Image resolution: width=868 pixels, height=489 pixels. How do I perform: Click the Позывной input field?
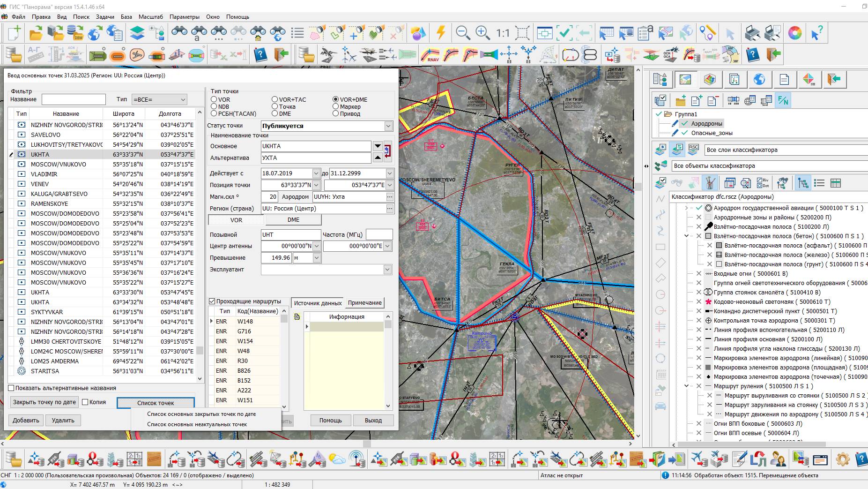click(290, 234)
